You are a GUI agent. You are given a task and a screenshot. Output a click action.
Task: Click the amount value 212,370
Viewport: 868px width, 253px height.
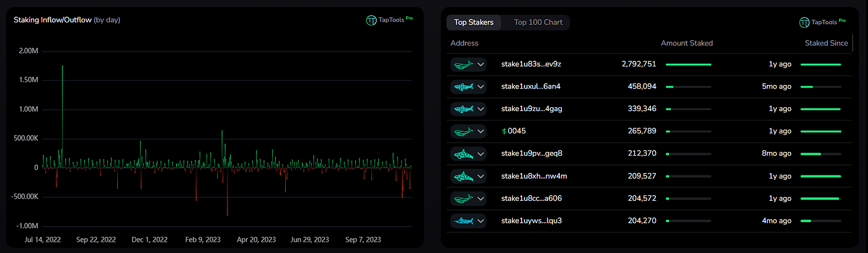(x=641, y=154)
